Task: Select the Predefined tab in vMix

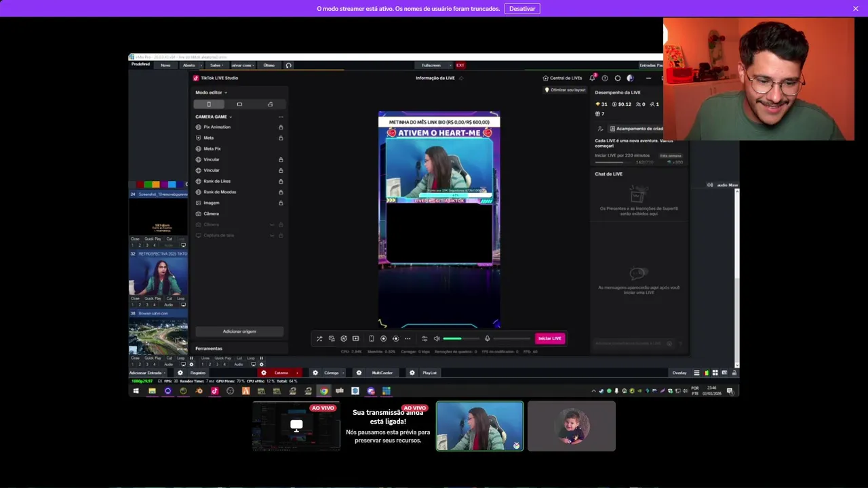Action: [x=140, y=64]
